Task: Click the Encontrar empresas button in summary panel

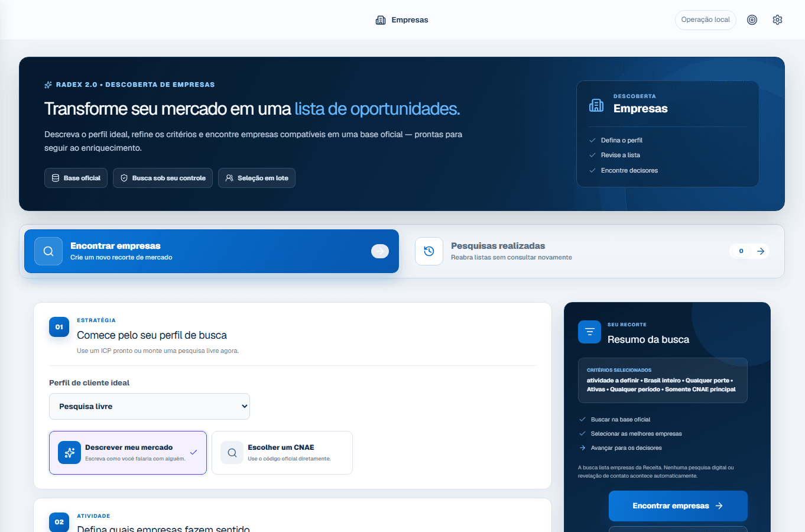Action: coord(678,506)
